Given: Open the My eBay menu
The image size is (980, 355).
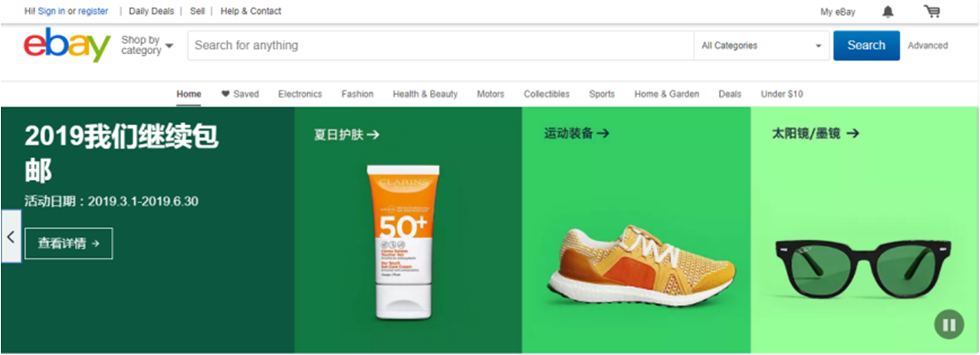Looking at the screenshot, I should point(838,12).
